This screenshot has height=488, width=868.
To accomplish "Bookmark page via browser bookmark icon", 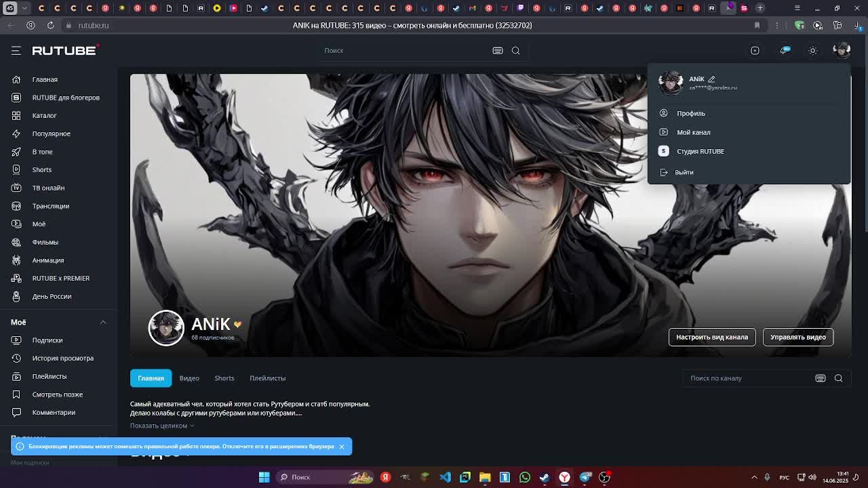I will coord(757,25).
